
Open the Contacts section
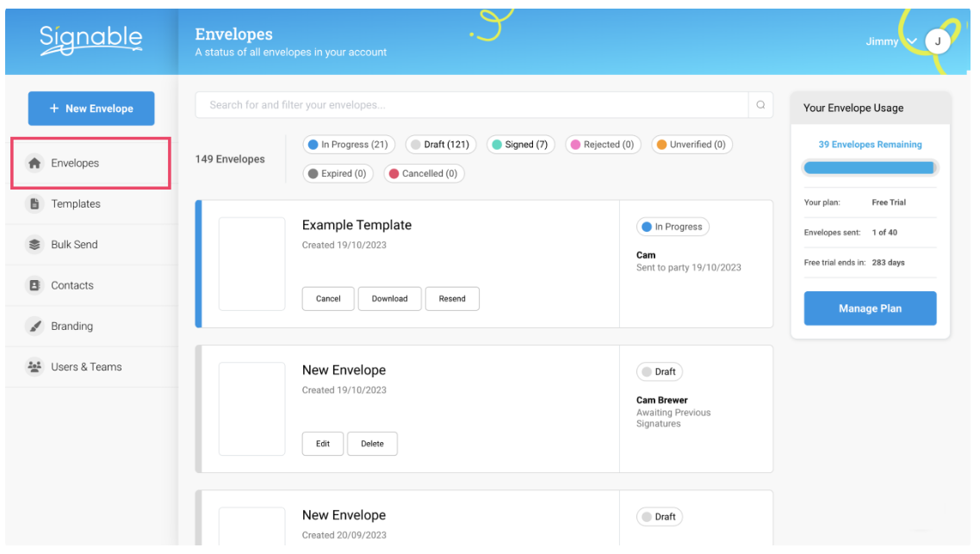(x=91, y=285)
